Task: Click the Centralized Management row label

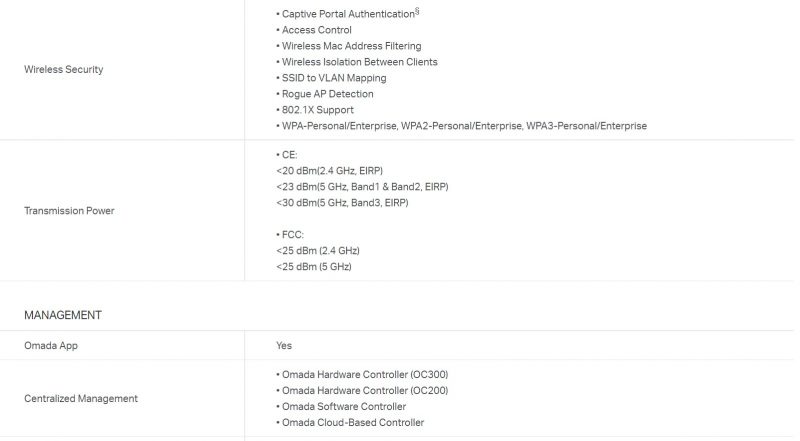Action: point(81,399)
